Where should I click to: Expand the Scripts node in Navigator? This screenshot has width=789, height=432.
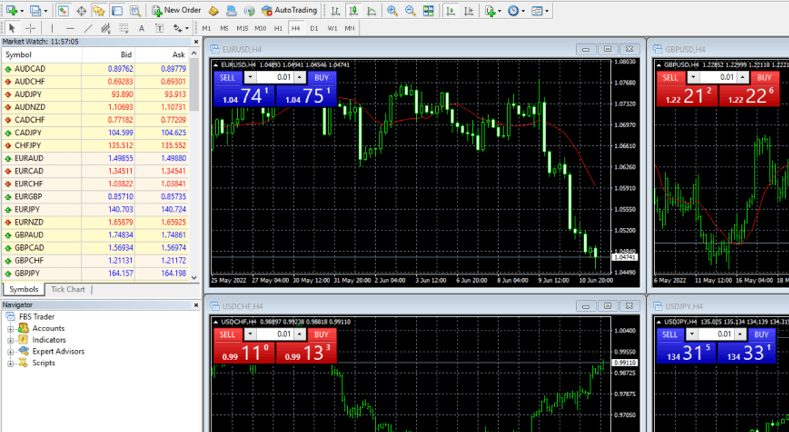(x=10, y=363)
